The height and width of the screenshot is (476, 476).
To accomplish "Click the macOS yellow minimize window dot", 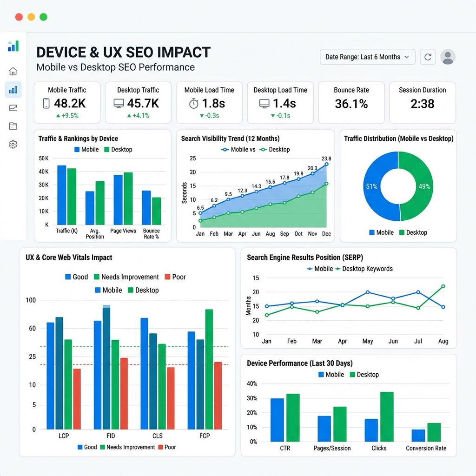I will tap(31, 17).
